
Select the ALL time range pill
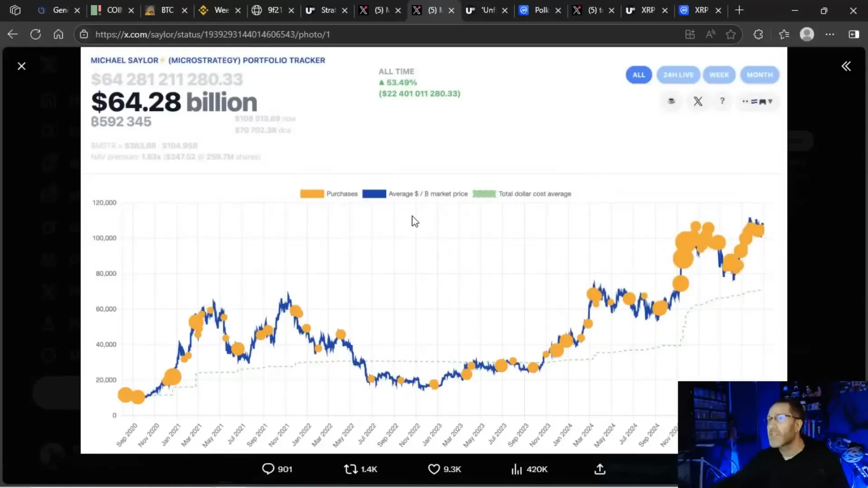click(639, 75)
